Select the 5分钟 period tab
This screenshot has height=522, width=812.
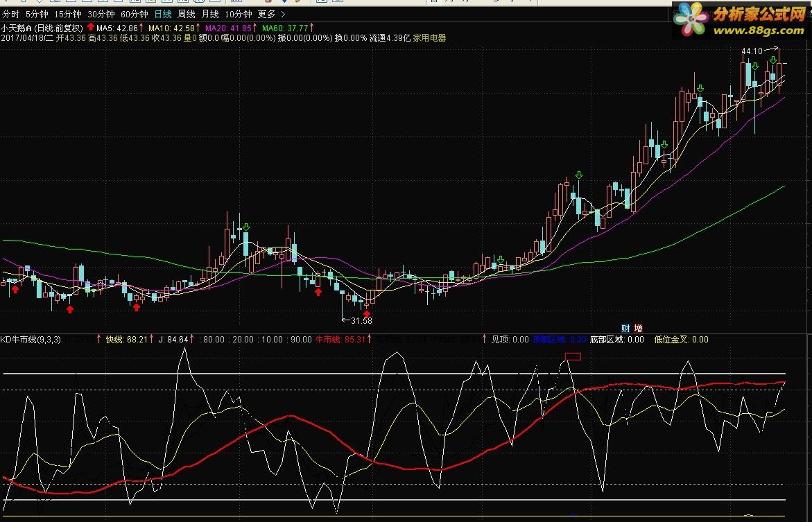pyautogui.click(x=37, y=14)
